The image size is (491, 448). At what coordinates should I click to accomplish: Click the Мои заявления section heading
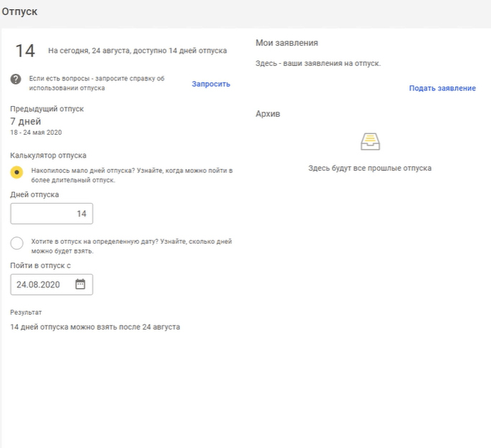287,43
